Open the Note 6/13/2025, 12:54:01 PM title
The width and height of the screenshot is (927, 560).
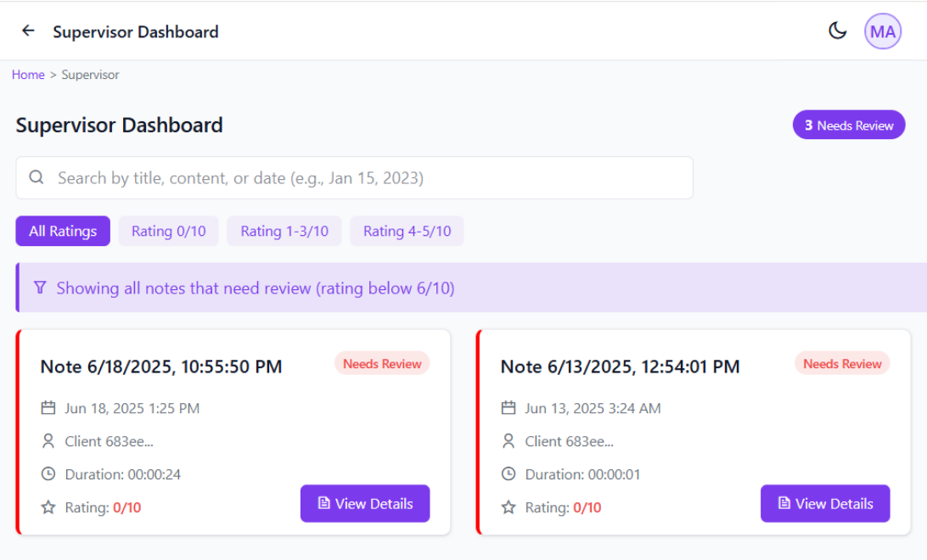[621, 367]
